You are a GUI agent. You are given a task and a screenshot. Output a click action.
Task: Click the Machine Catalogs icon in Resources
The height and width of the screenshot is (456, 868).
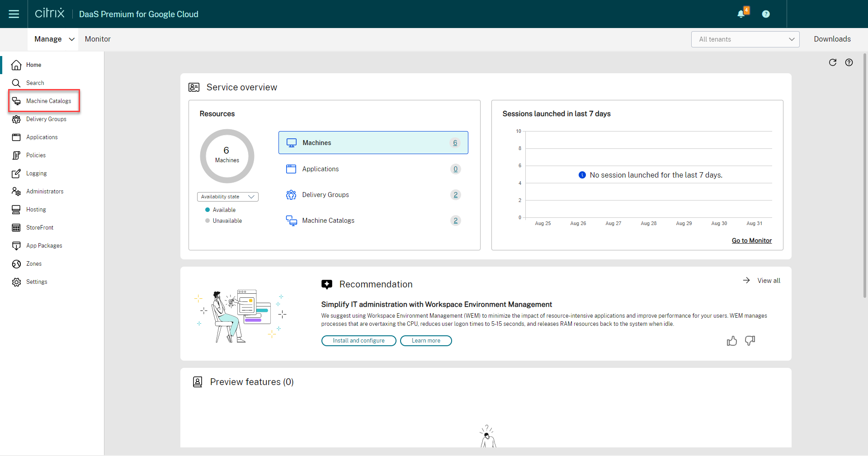[291, 221]
